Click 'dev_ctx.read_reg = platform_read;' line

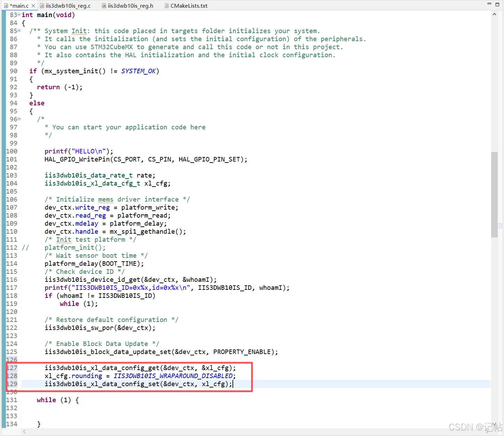coord(107,216)
